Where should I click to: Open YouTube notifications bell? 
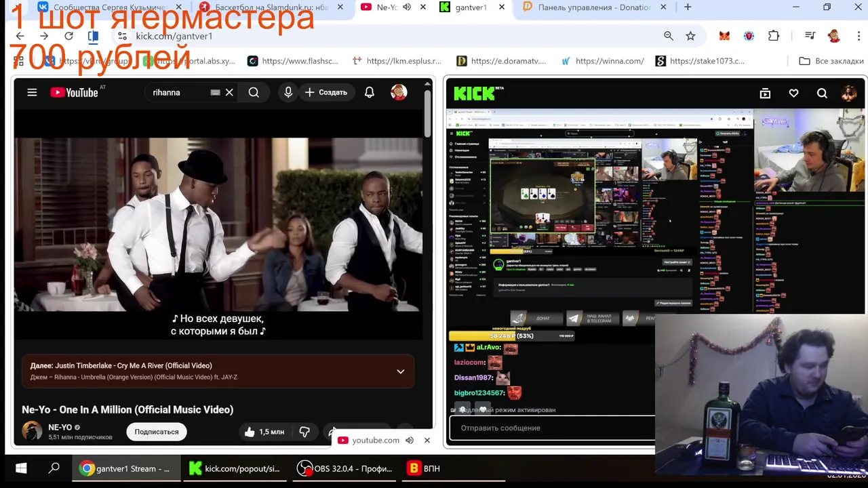point(370,92)
